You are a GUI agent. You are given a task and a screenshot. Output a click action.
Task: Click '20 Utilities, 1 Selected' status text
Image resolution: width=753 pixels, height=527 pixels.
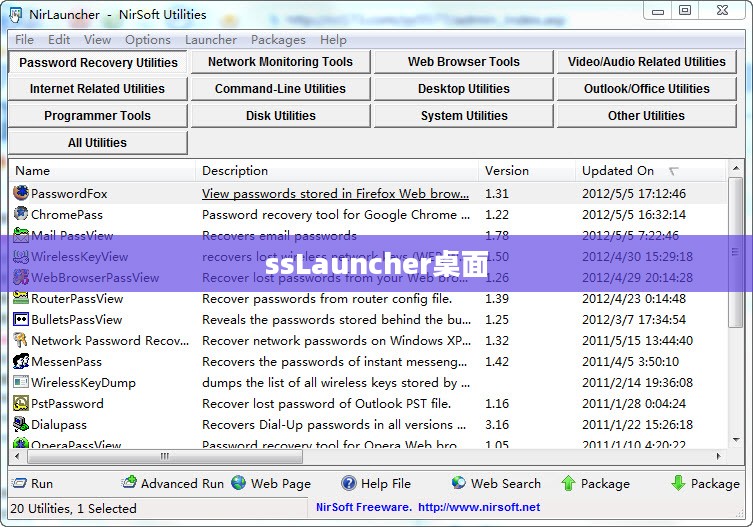coord(73,508)
